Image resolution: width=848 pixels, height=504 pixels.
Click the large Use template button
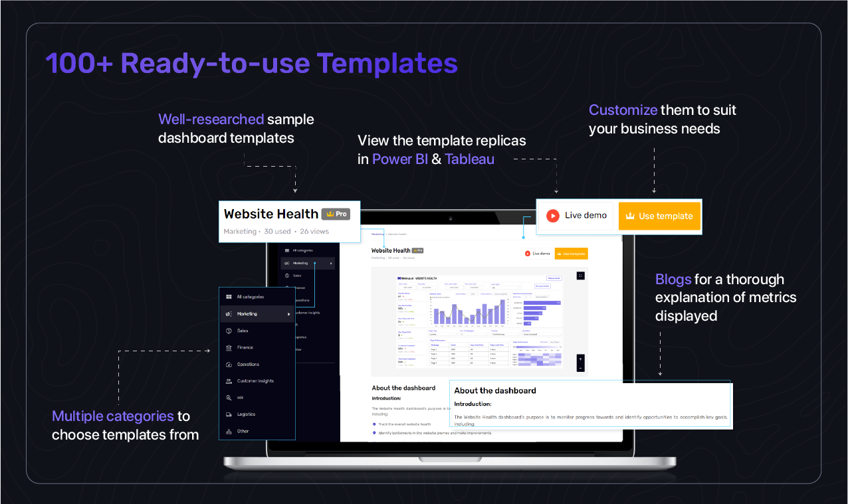coord(659,216)
